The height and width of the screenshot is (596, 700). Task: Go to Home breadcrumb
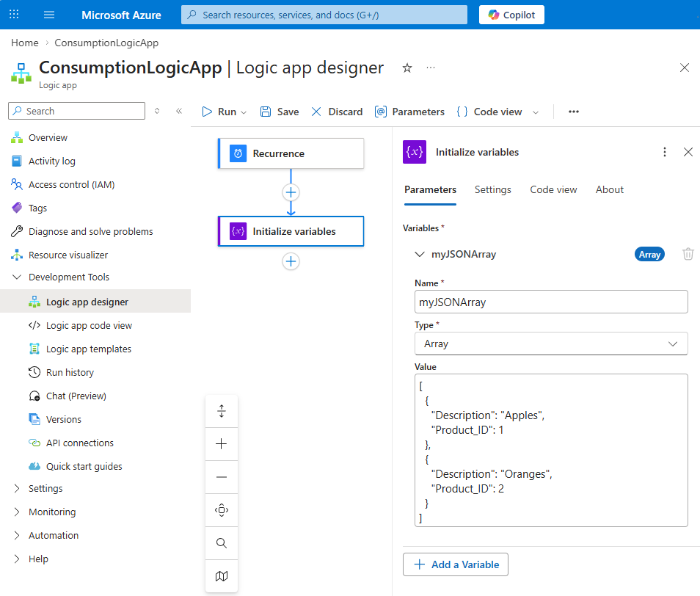pyautogui.click(x=25, y=43)
